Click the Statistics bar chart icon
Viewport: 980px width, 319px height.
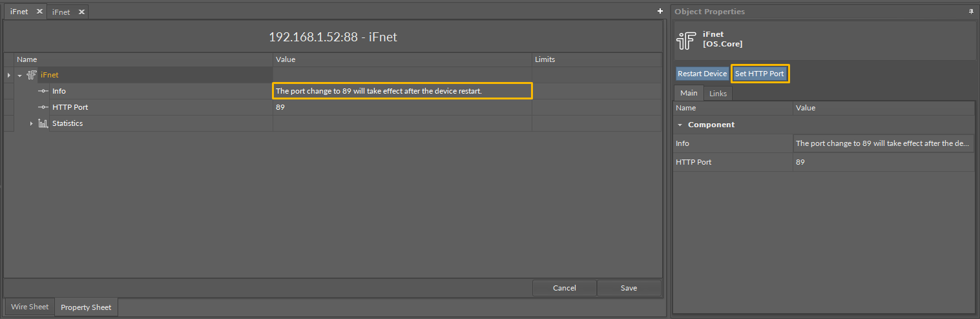pyautogui.click(x=43, y=123)
